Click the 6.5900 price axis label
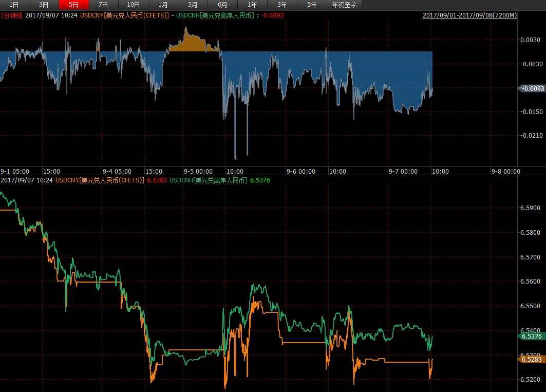The image size is (546, 392). (530, 208)
